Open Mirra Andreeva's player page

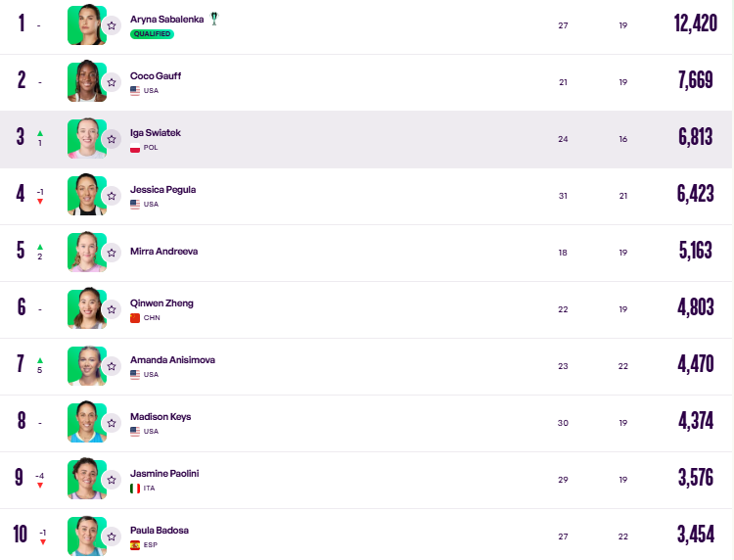pyautogui.click(x=163, y=252)
